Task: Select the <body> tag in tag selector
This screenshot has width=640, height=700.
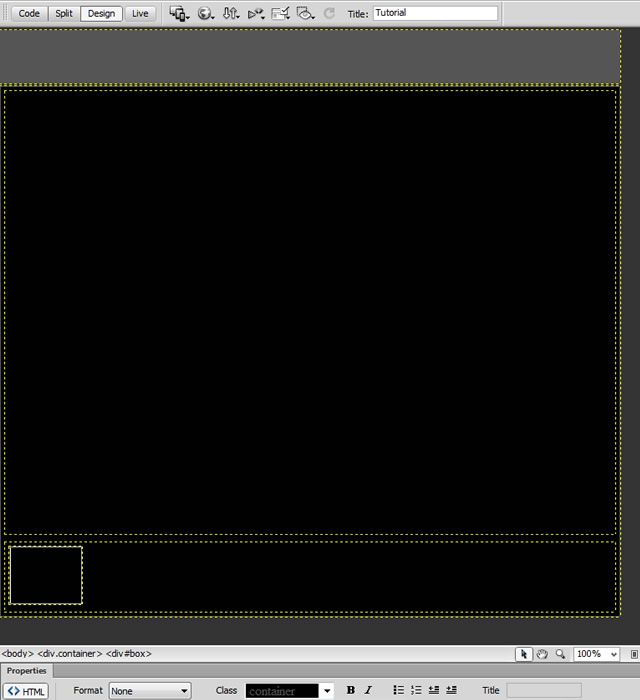Action: 18,654
